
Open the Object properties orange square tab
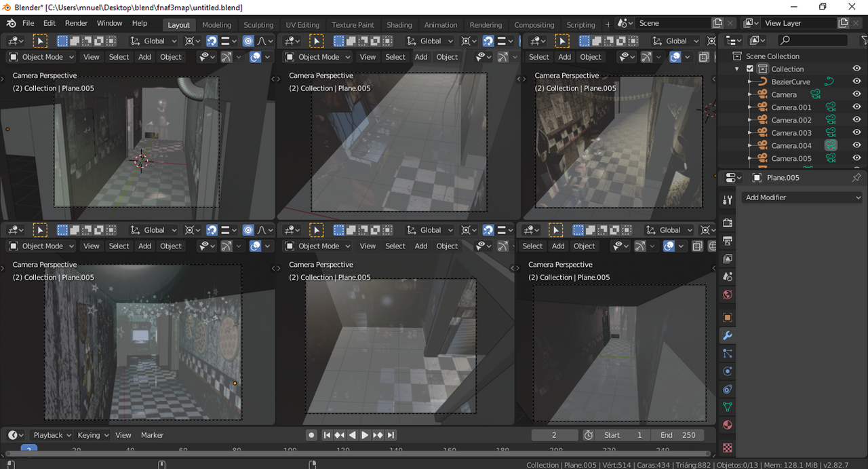coord(728,318)
